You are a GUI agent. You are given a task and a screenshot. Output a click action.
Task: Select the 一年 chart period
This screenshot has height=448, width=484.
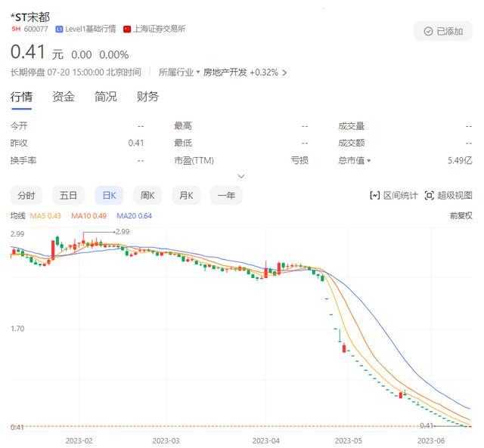coord(226,196)
